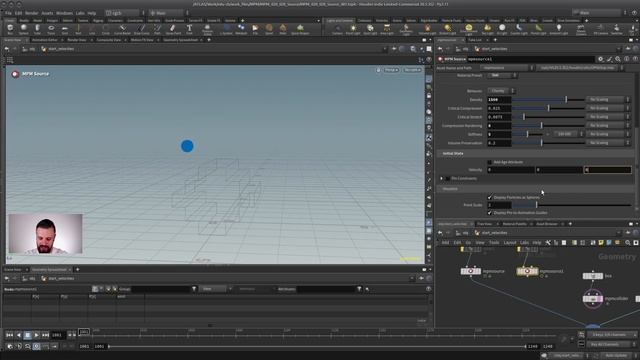Click the Camera shelf tool
640x360 pixels.
click(337, 29)
